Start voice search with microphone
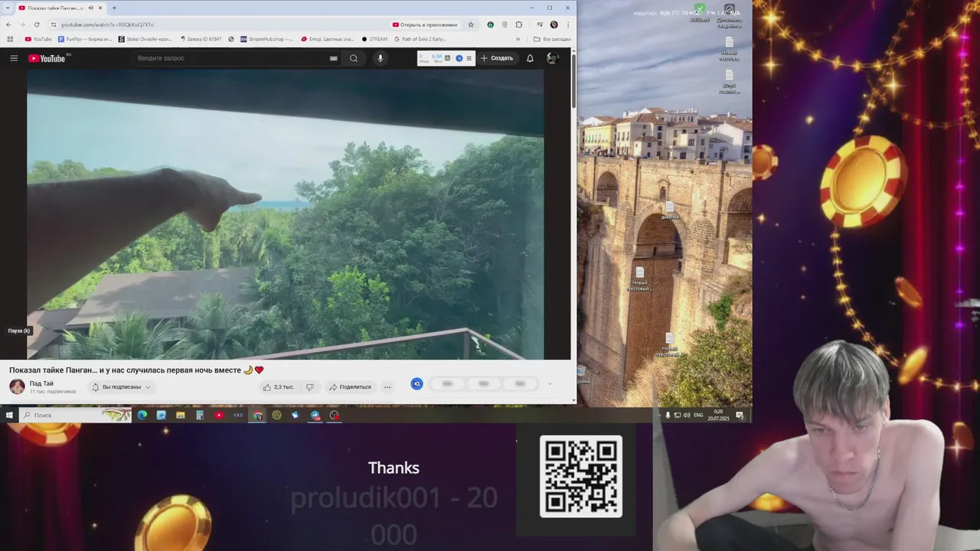The width and height of the screenshot is (980, 551). (380, 58)
